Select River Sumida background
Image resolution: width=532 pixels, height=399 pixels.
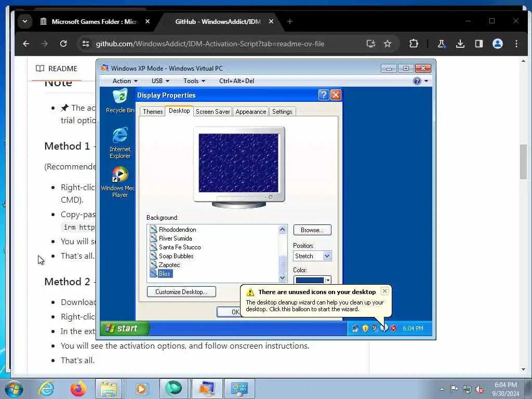tap(175, 238)
